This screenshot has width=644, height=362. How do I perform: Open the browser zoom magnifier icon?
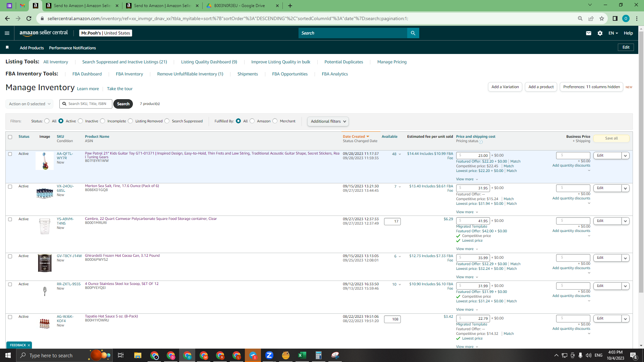(x=580, y=18)
